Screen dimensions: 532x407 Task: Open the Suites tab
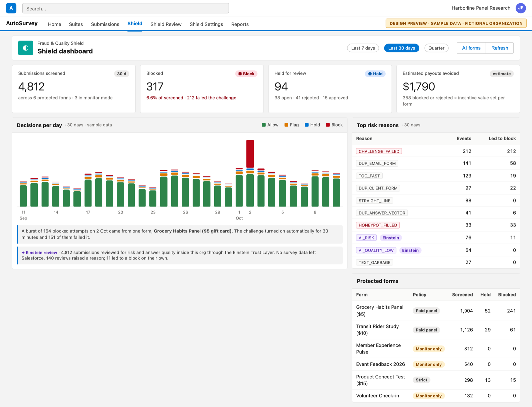click(x=76, y=24)
